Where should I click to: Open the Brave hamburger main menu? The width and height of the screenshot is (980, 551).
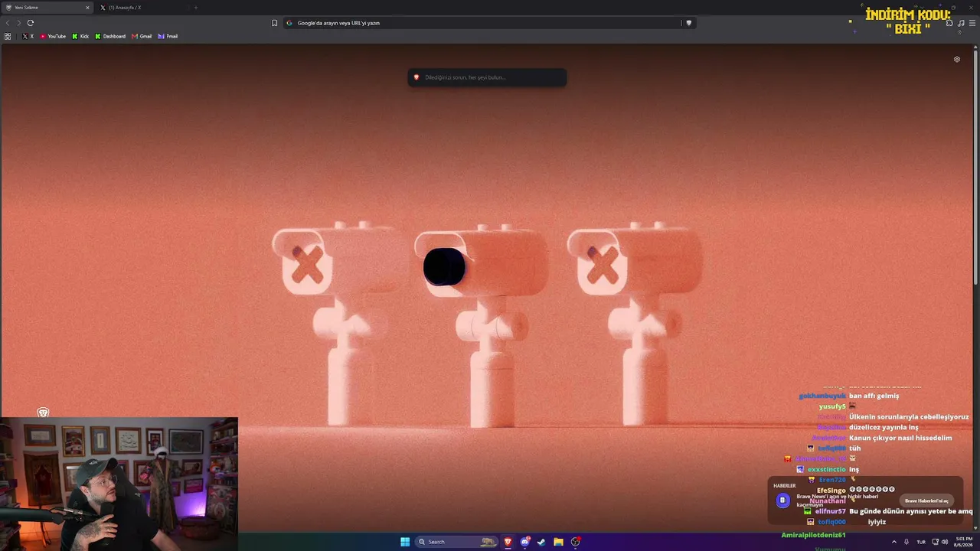click(x=972, y=23)
